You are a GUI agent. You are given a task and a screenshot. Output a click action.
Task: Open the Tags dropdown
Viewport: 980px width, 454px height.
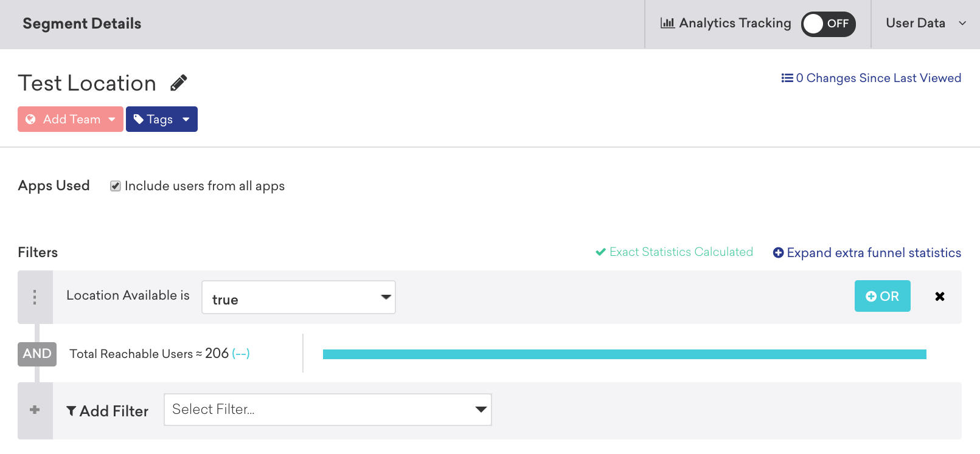[162, 119]
